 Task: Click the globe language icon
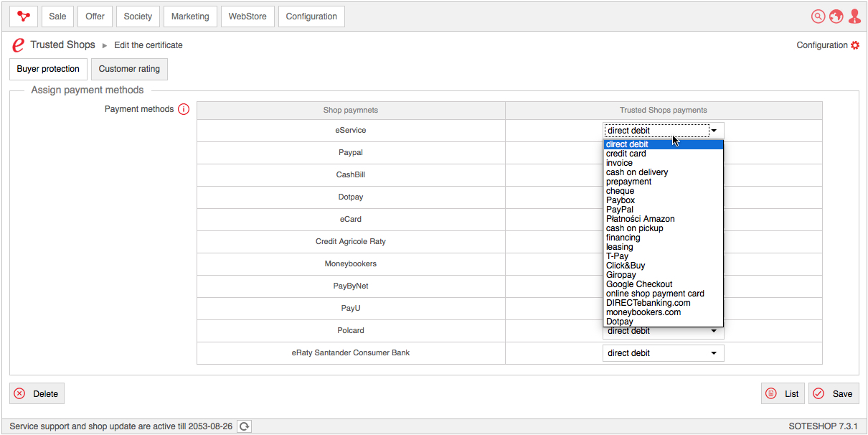[836, 17]
